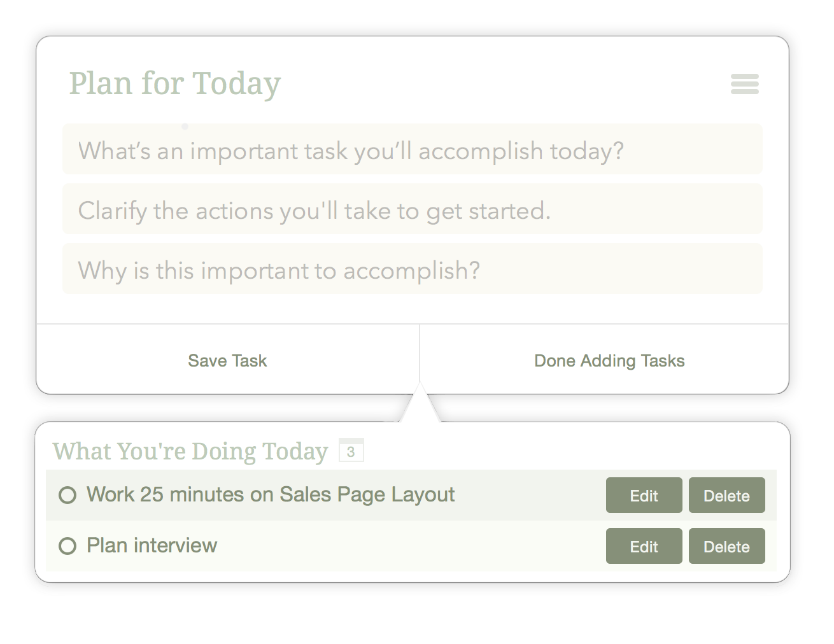Click the task count badge showing 3
834x644 pixels.
[x=351, y=451]
